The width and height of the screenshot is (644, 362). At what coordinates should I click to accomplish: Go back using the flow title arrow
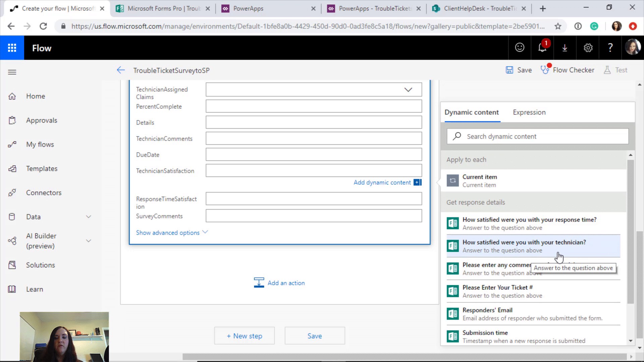click(x=121, y=70)
